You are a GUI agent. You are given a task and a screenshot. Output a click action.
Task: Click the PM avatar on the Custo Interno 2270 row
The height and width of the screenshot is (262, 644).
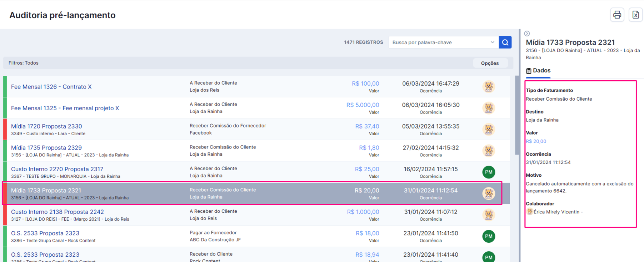tap(489, 172)
